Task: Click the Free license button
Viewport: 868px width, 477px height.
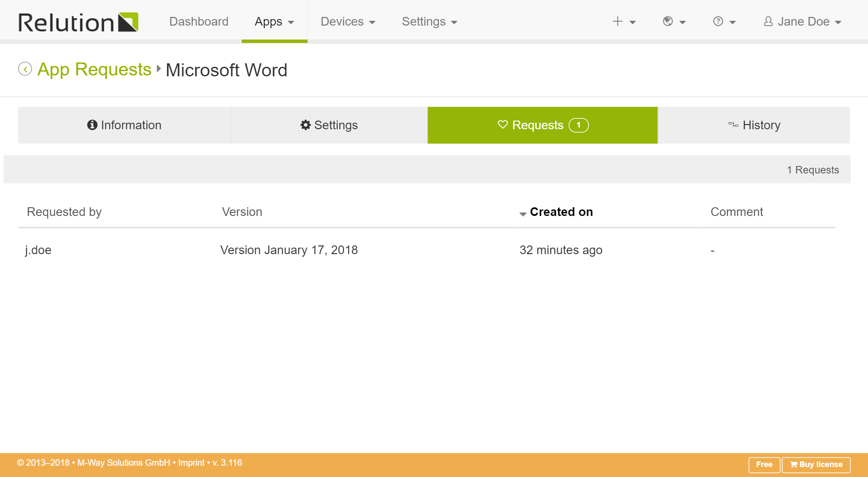Action: tap(764, 464)
